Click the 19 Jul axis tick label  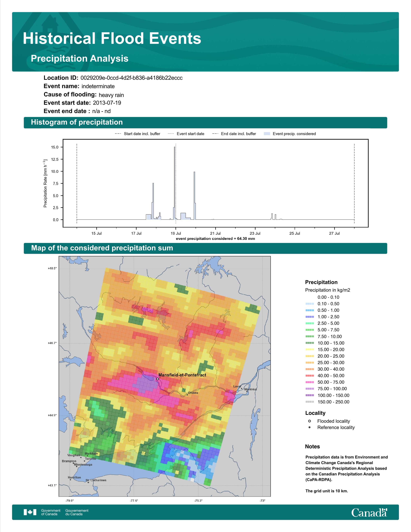click(x=176, y=233)
